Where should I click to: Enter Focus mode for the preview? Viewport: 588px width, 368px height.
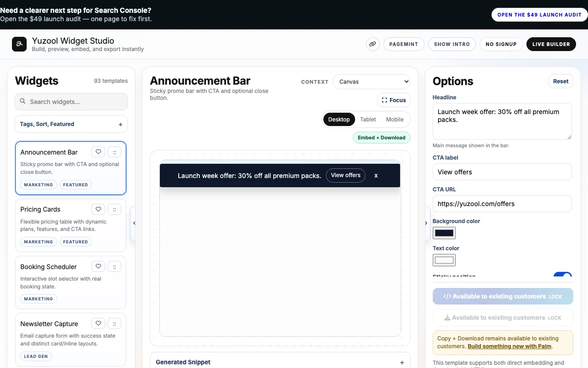click(394, 100)
